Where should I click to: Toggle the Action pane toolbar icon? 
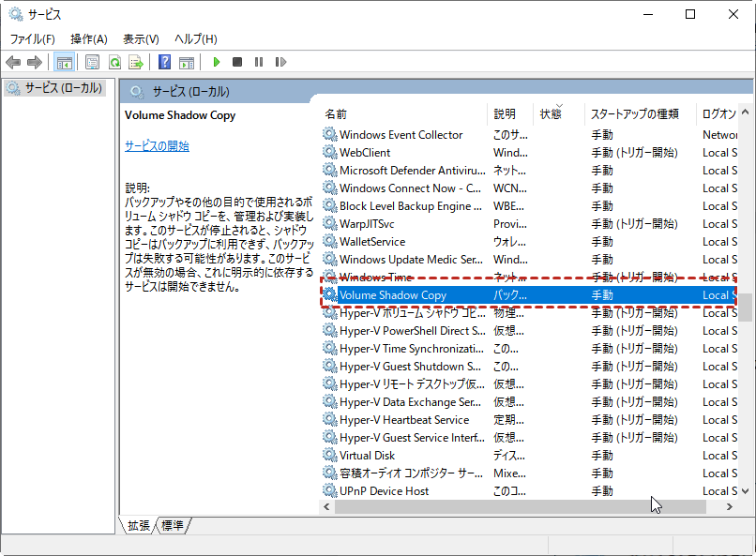click(187, 62)
